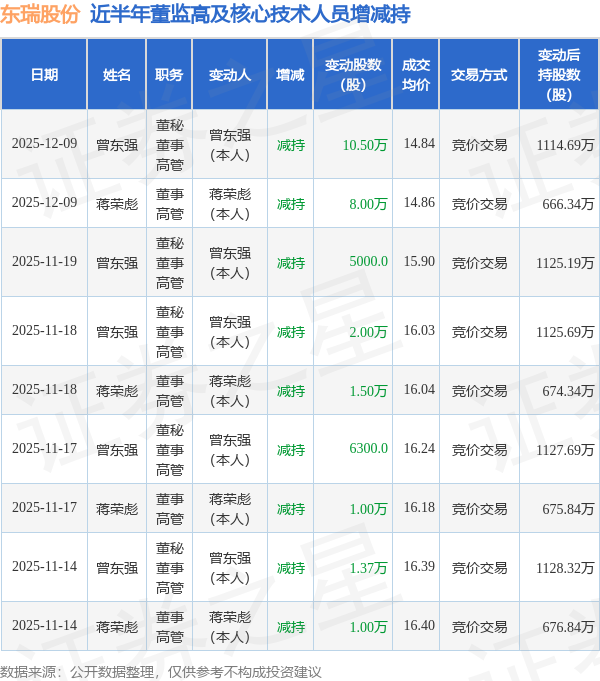Select the 日期 column header
The image size is (600, 681).
click(44, 75)
